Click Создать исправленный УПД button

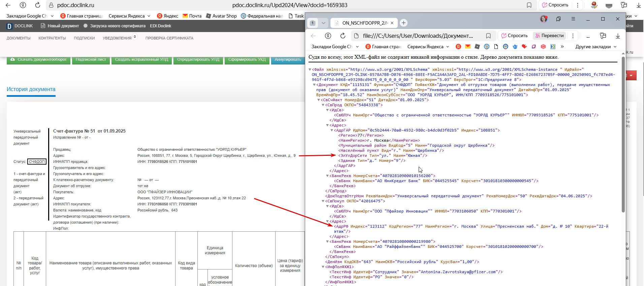141,60
